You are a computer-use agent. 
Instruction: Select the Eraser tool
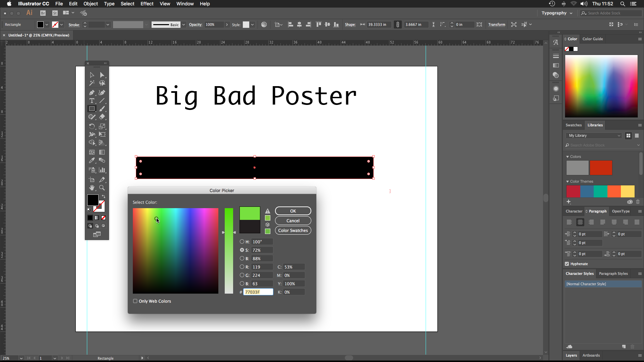(102, 117)
